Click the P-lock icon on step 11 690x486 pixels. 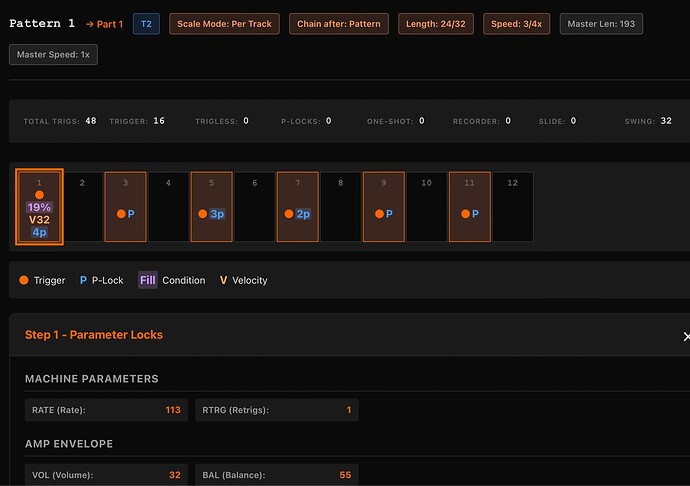pos(475,214)
